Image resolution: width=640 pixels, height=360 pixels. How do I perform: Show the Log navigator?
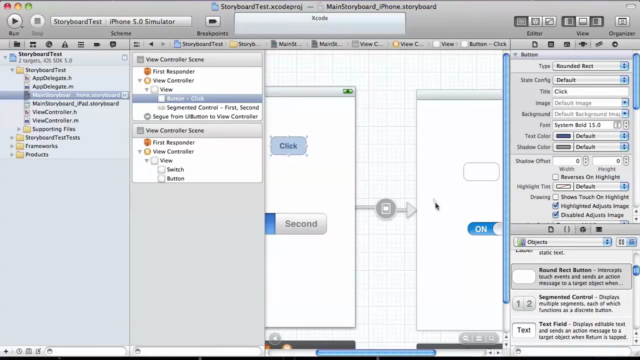(x=113, y=44)
